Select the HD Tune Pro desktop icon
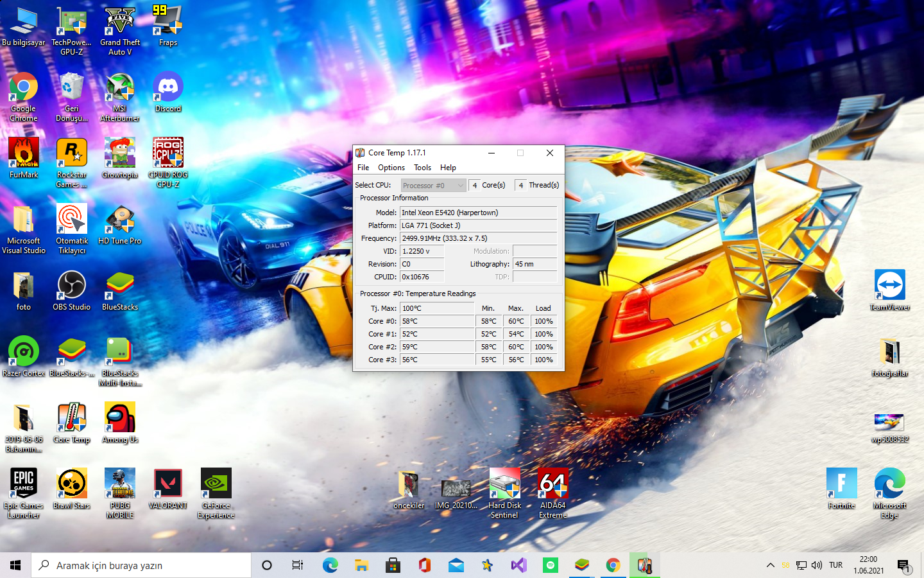Image resolution: width=924 pixels, height=578 pixels. (120, 225)
